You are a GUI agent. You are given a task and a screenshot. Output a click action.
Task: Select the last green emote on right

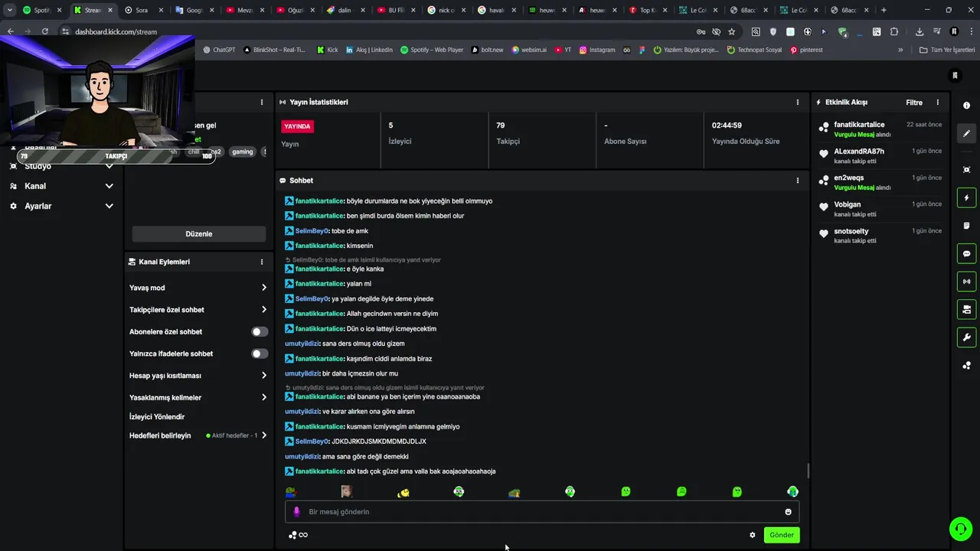[x=792, y=492]
